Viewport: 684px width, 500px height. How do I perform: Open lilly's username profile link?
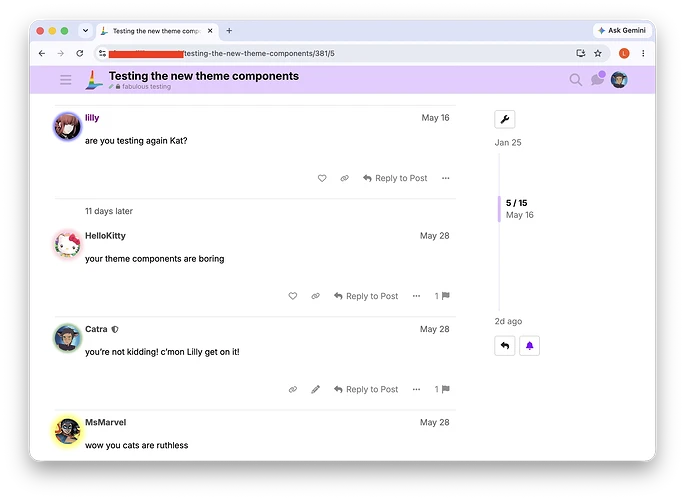coord(92,118)
